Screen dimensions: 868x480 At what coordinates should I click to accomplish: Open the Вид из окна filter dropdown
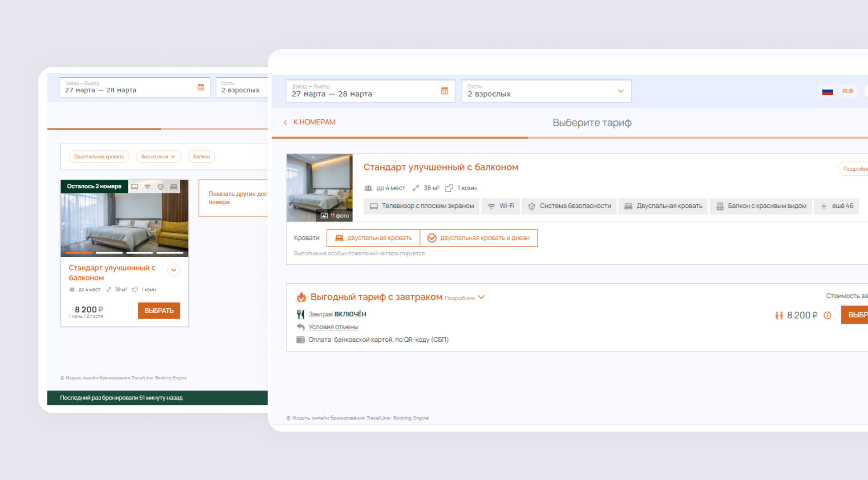click(158, 157)
